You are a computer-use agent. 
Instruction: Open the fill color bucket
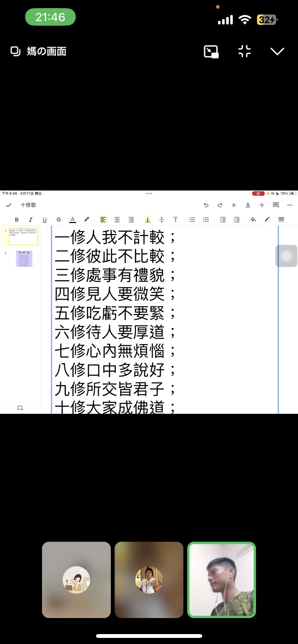[253, 219]
